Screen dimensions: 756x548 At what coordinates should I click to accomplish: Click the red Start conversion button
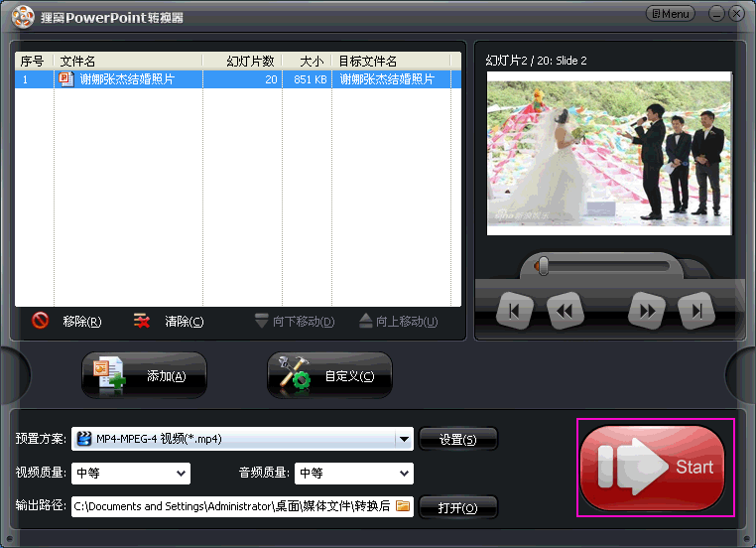click(x=653, y=468)
